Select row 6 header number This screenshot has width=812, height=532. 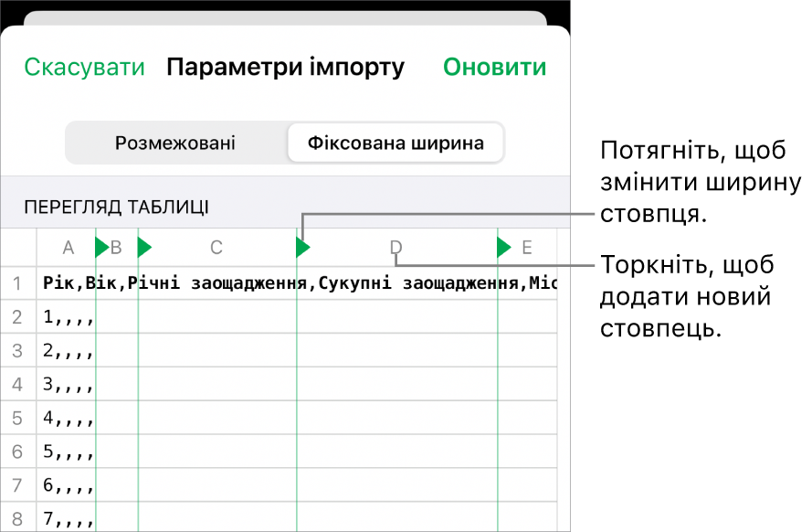(x=17, y=452)
